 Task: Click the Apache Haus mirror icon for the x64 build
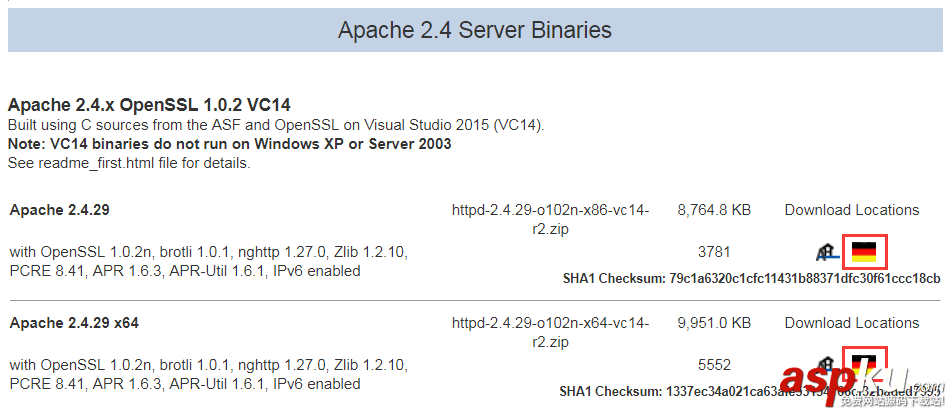(827, 366)
